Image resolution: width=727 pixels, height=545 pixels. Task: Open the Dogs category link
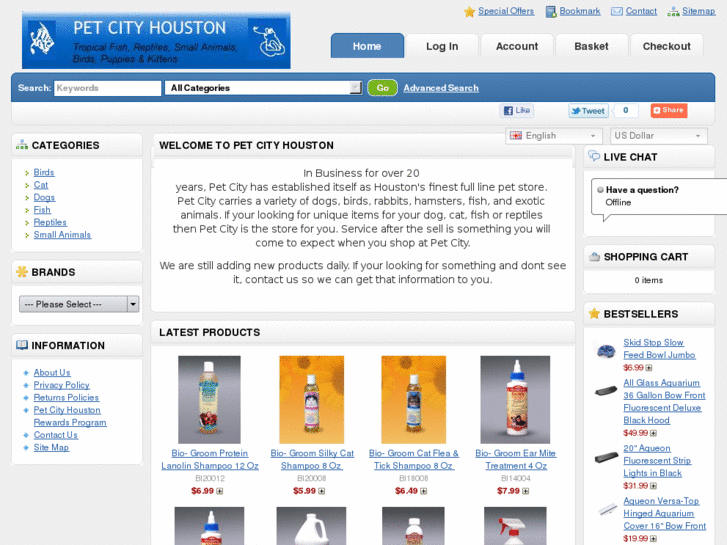(x=44, y=198)
